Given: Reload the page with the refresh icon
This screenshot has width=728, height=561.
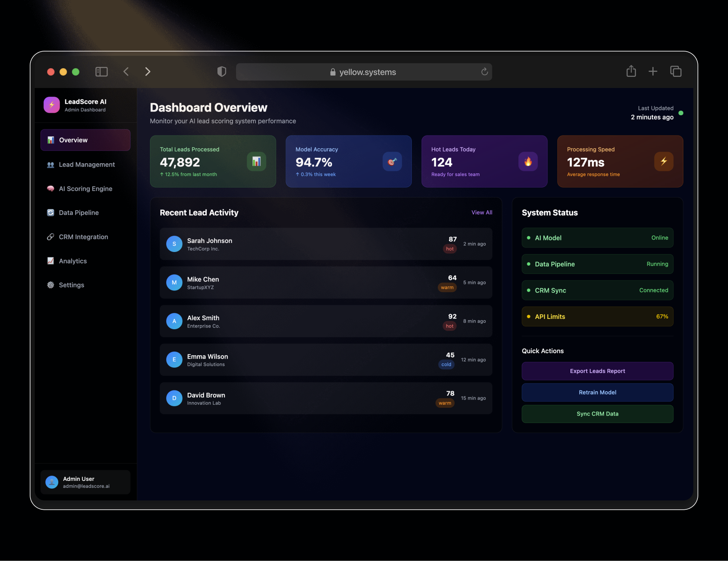Looking at the screenshot, I should pyautogui.click(x=485, y=72).
